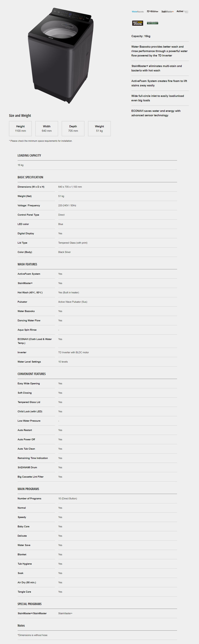Click the minimum space requirements note
Image resolution: width=199 pixels, height=644 pixels.
point(41,141)
